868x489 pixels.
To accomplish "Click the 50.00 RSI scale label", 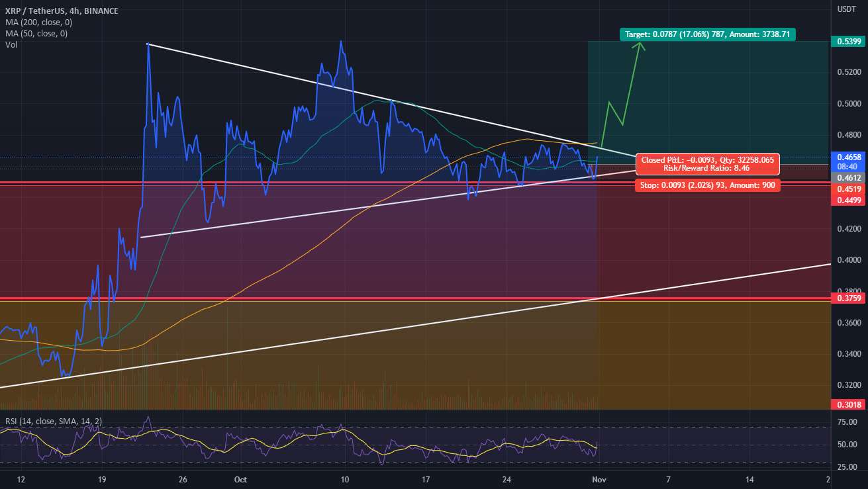I will pyautogui.click(x=847, y=445).
